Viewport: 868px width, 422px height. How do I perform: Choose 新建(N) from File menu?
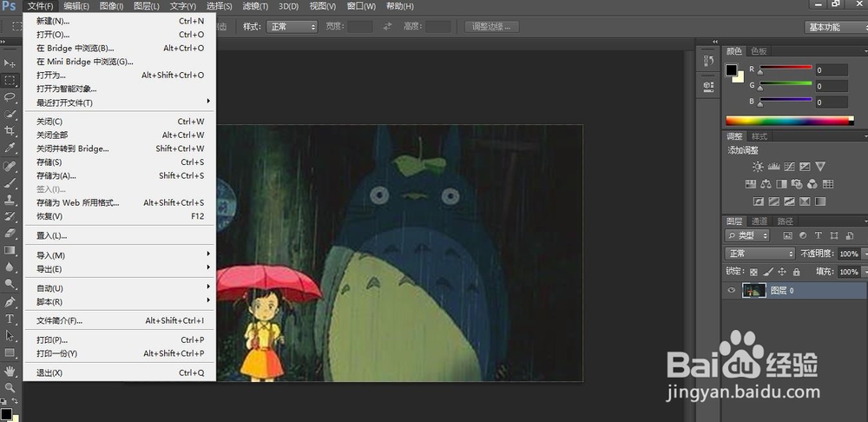pos(120,21)
